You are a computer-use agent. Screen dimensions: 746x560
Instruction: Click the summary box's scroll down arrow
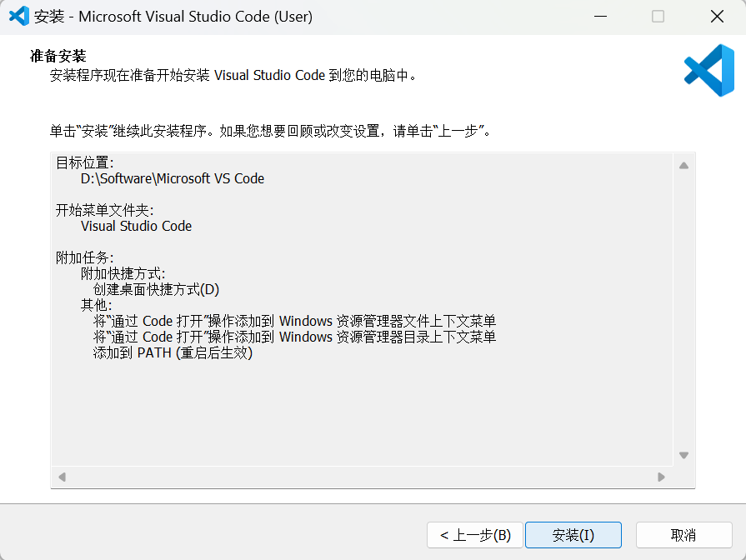683,455
